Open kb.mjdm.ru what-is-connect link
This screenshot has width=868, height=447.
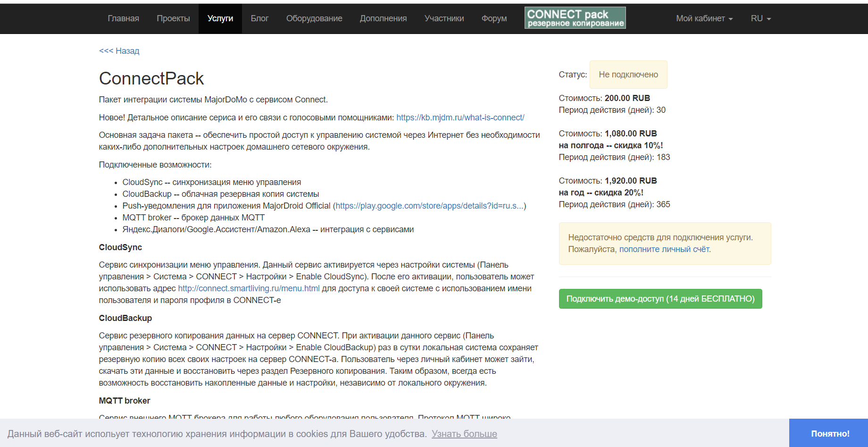460,118
